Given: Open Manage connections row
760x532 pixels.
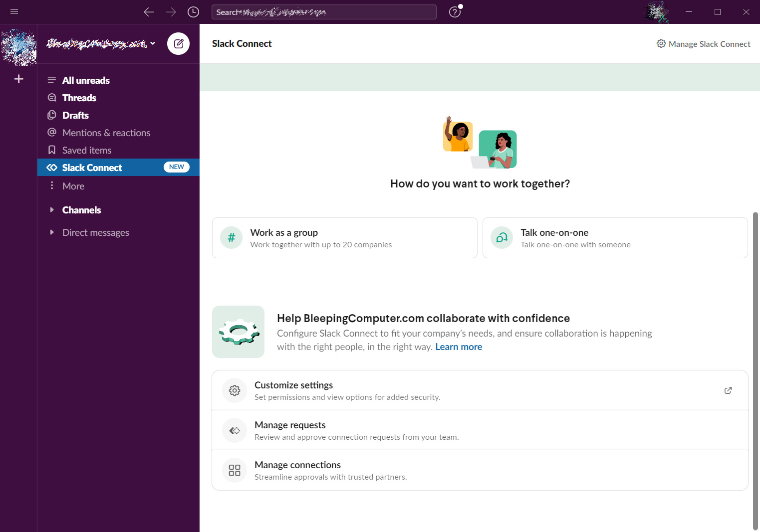Looking at the screenshot, I should (480, 470).
